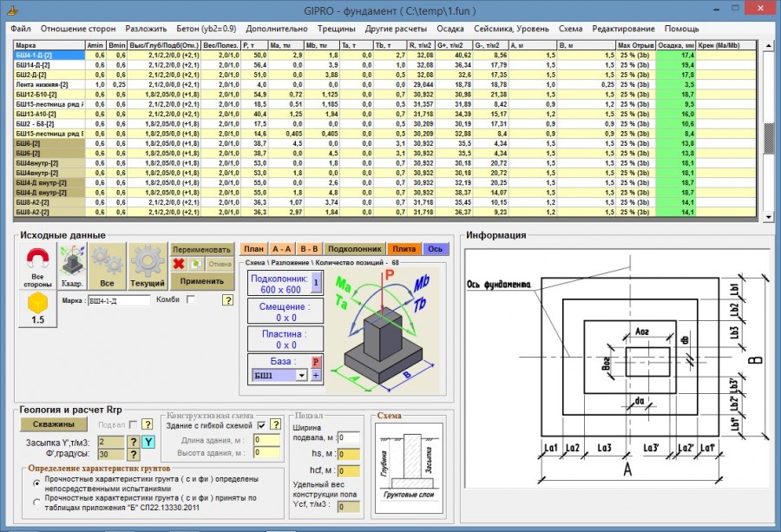Open the 'Сейсмика, Уровень' menu
Screen dimensions: 781x532
(511, 29)
